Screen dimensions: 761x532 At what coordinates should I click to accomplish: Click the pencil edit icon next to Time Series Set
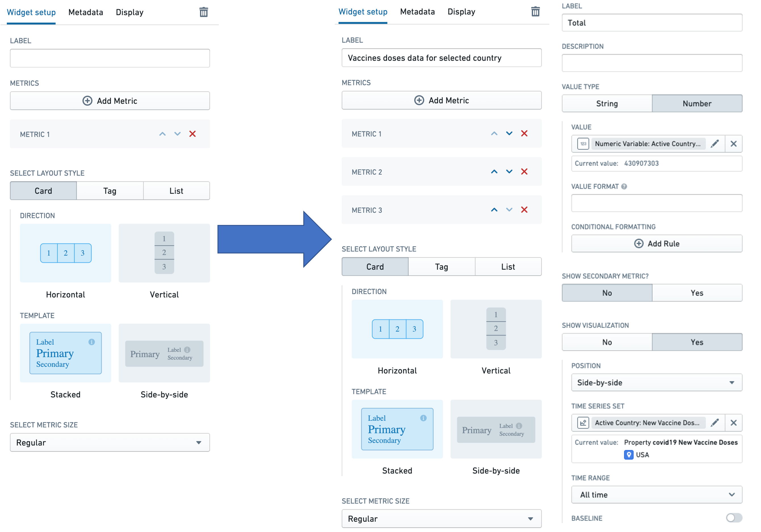[718, 423]
